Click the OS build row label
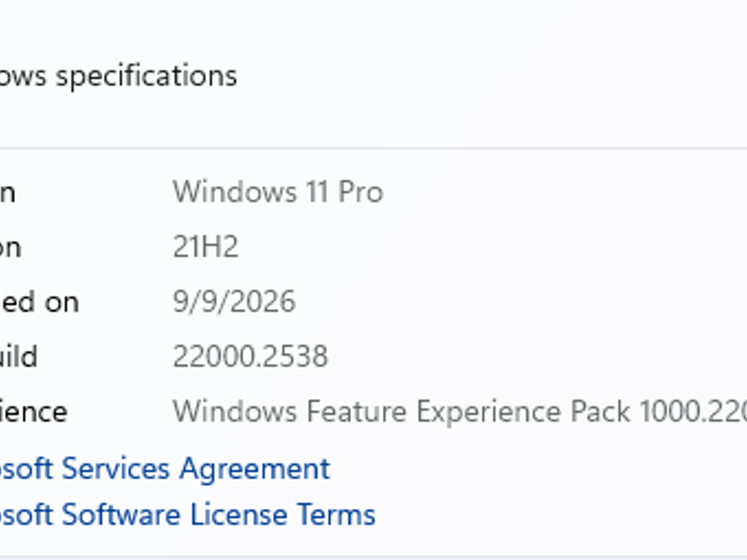The image size is (747, 560). (x=19, y=356)
